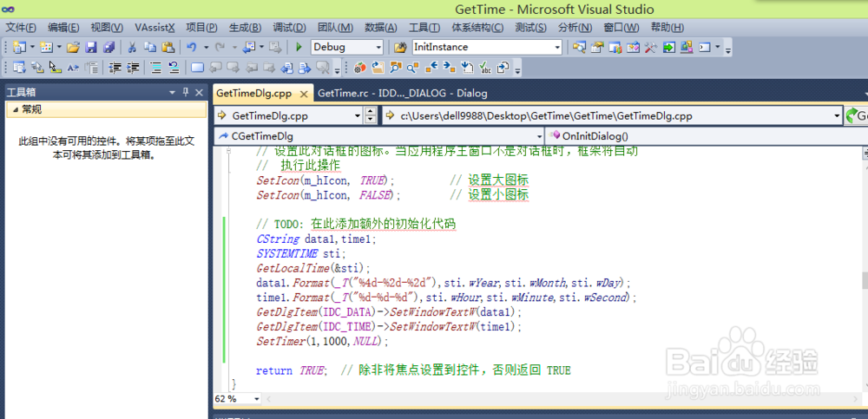Click the vertical scrollbar thumb in editor

tap(865, 280)
